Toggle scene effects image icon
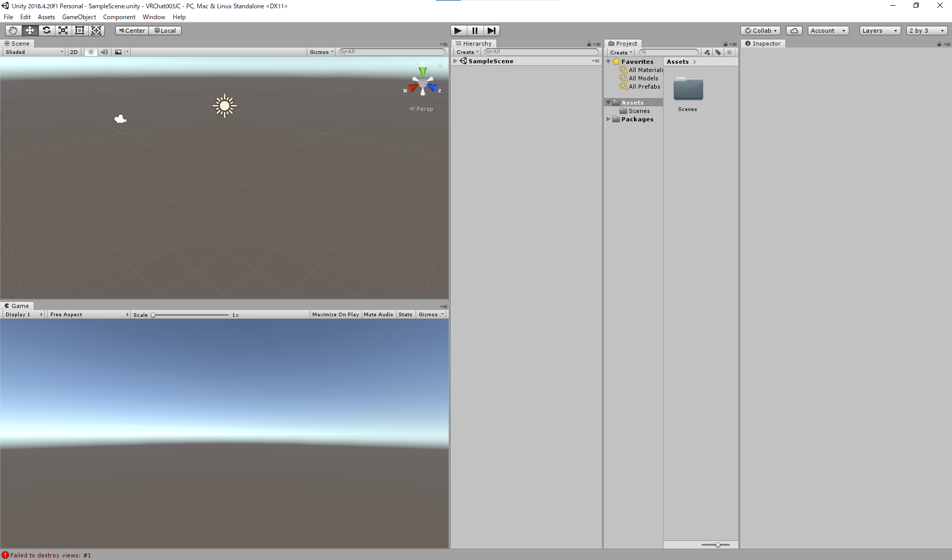This screenshot has height=560, width=952. click(118, 52)
